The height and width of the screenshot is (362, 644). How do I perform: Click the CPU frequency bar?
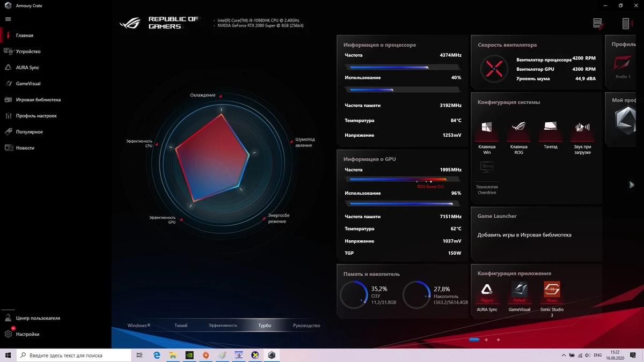[x=402, y=67]
